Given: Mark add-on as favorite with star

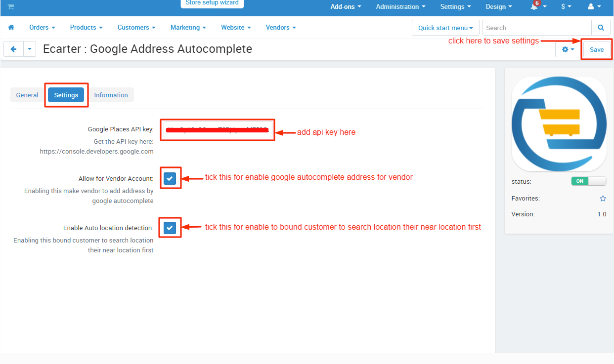Looking at the screenshot, I should click(x=603, y=199).
